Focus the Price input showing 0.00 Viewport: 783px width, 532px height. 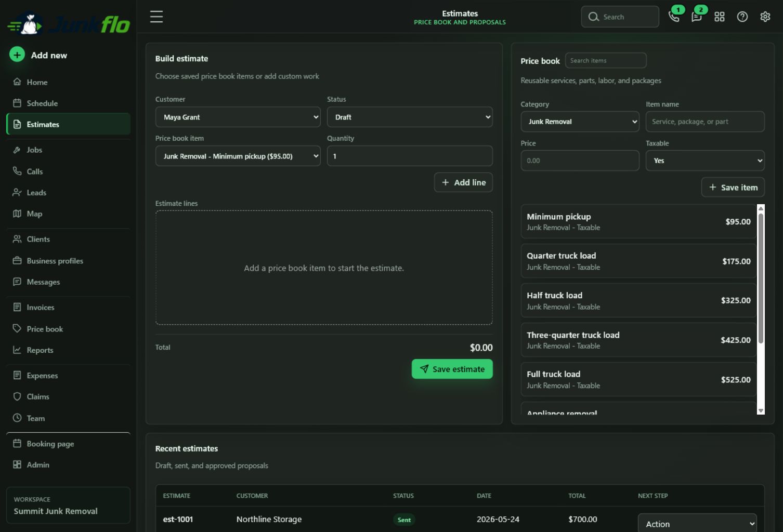(x=580, y=161)
